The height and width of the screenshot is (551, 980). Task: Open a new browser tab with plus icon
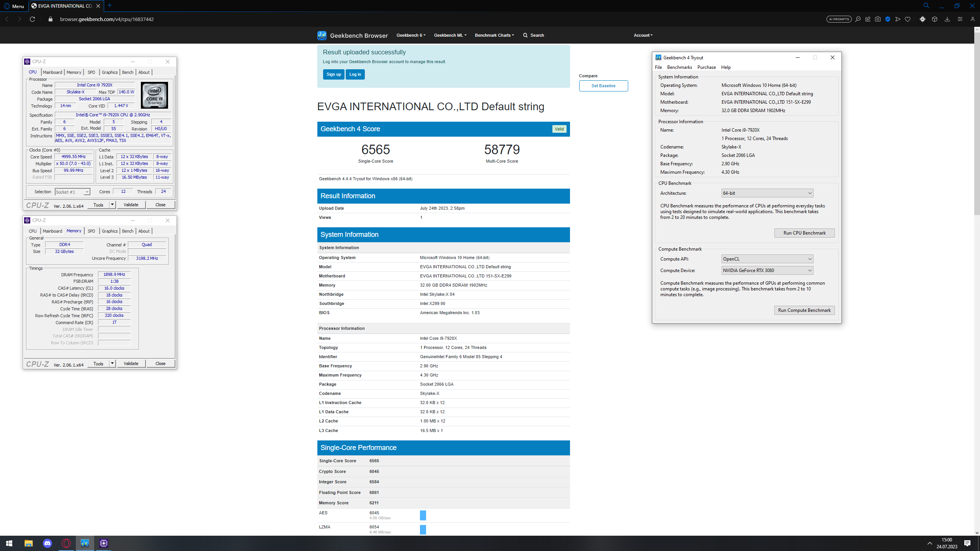point(110,5)
